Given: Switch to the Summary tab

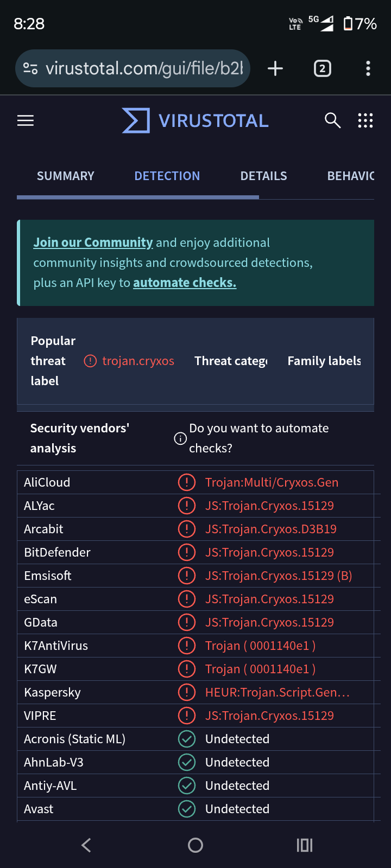Looking at the screenshot, I should pyautogui.click(x=66, y=176).
